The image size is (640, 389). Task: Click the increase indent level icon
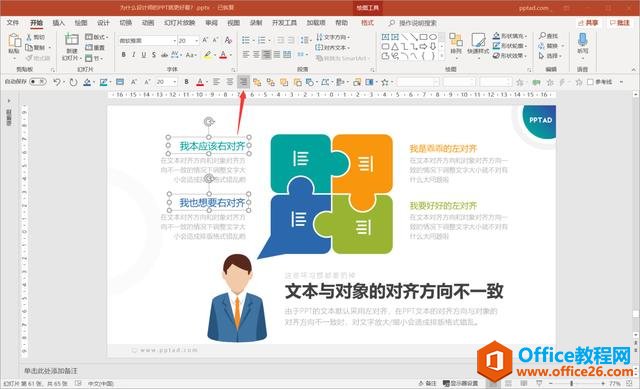(291, 40)
